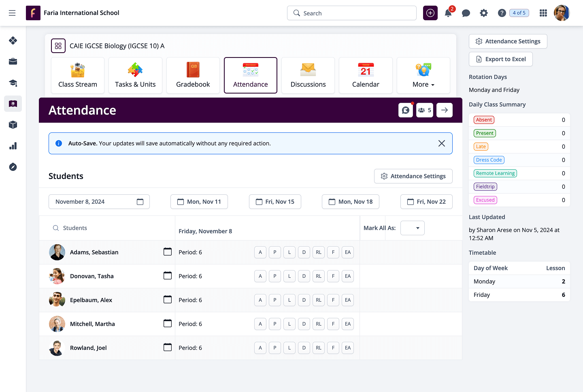This screenshot has height=392, width=583.
Task: Mark Donovan, Tasha as Present (P)
Action: click(x=275, y=276)
